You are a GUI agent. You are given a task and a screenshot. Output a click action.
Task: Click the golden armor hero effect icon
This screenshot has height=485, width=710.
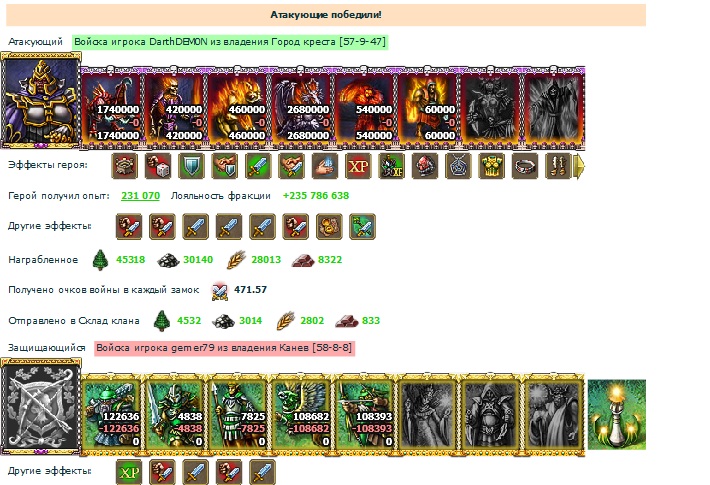[492, 166]
